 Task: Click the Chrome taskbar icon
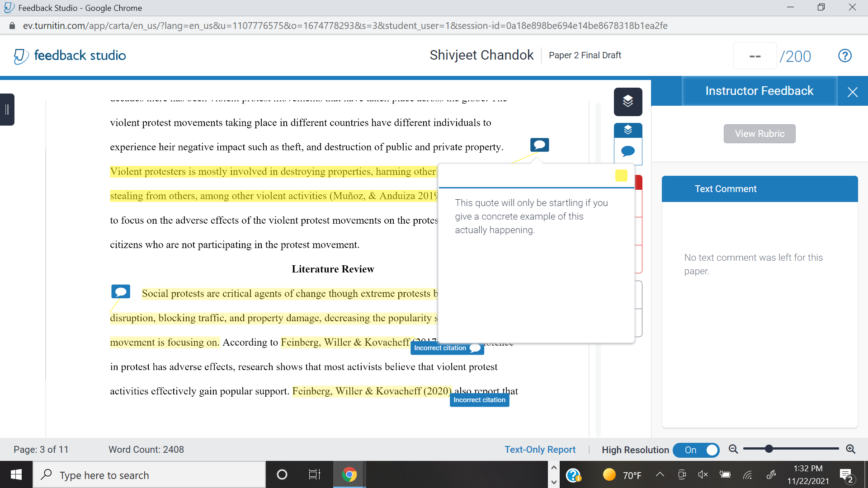[349, 474]
